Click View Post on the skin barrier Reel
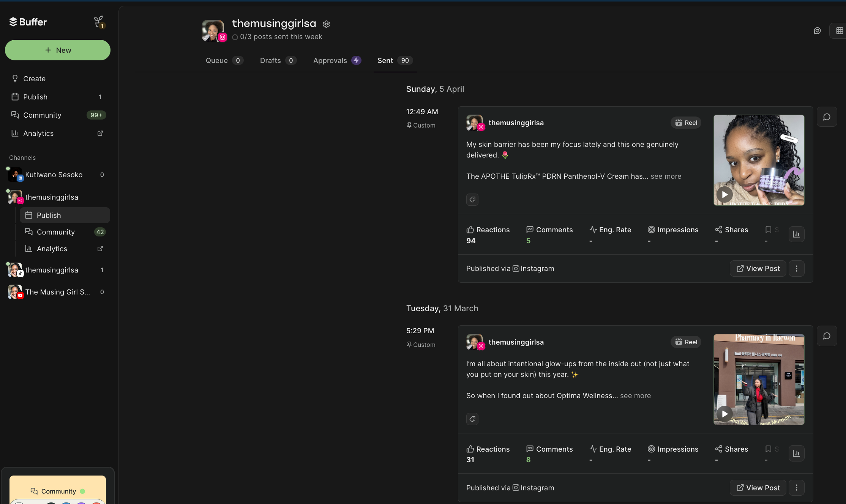The width and height of the screenshot is (846, 504). [757, 268]
